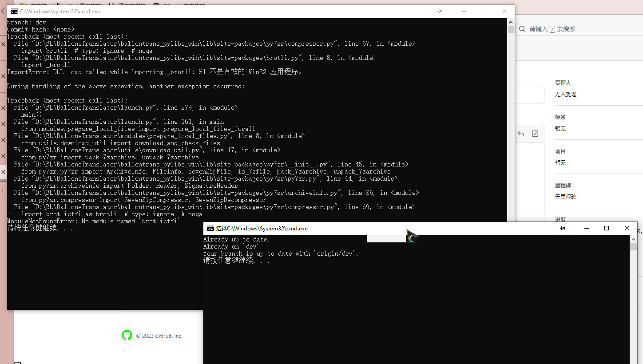Click the cmd.exe icon on the bottom console title bar
This screenshot has width=643, height=364.
[x=210, y=228]
